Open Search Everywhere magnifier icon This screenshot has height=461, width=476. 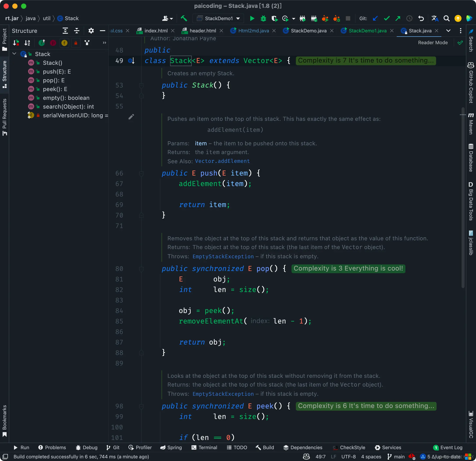(446, 18)
